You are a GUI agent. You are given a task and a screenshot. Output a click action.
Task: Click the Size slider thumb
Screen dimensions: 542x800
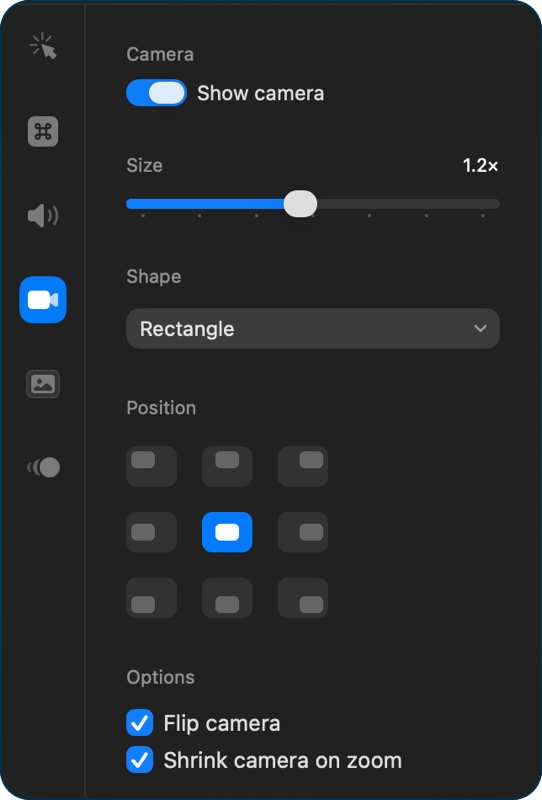pyautogui.click(x=300, y=204)
